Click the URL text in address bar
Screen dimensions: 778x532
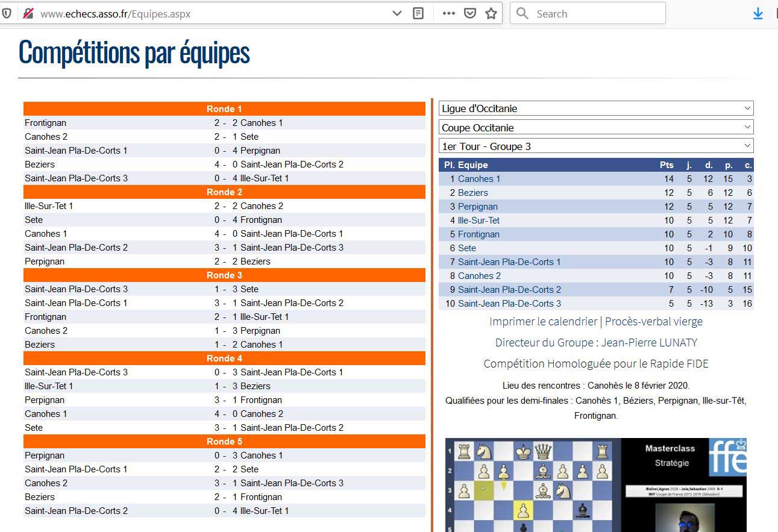click(x=115, y=13)
